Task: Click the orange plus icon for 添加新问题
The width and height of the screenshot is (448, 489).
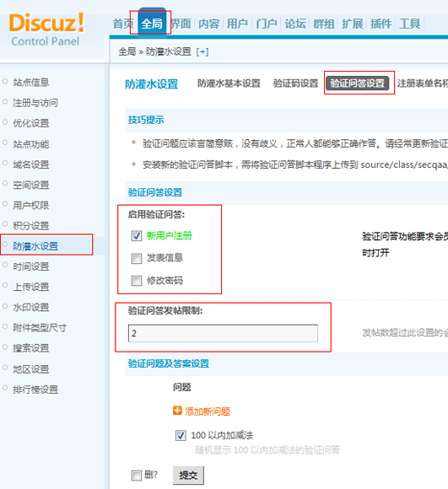Action: (x=177, y=411)
